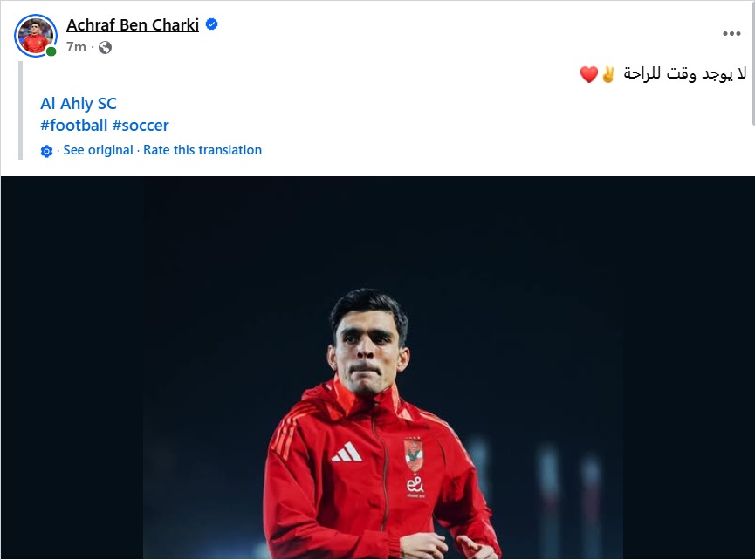
Task: Open the Al Ahly SC link
Action: coord(79,104)
